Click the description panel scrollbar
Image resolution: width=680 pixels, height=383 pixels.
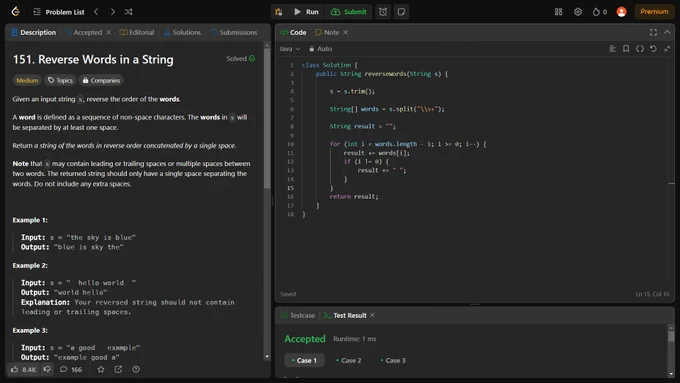[x=267, y=118]
